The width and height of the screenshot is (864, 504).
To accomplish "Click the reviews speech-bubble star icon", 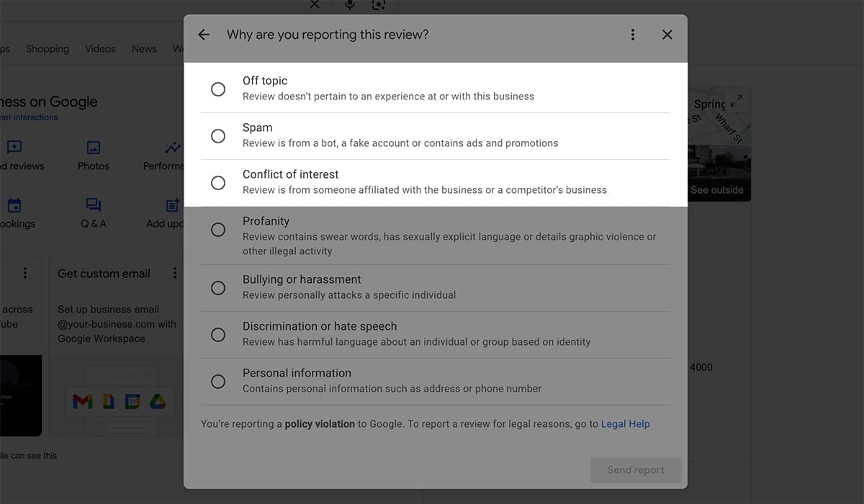I will pyautogui.click(x=14, y=147).
